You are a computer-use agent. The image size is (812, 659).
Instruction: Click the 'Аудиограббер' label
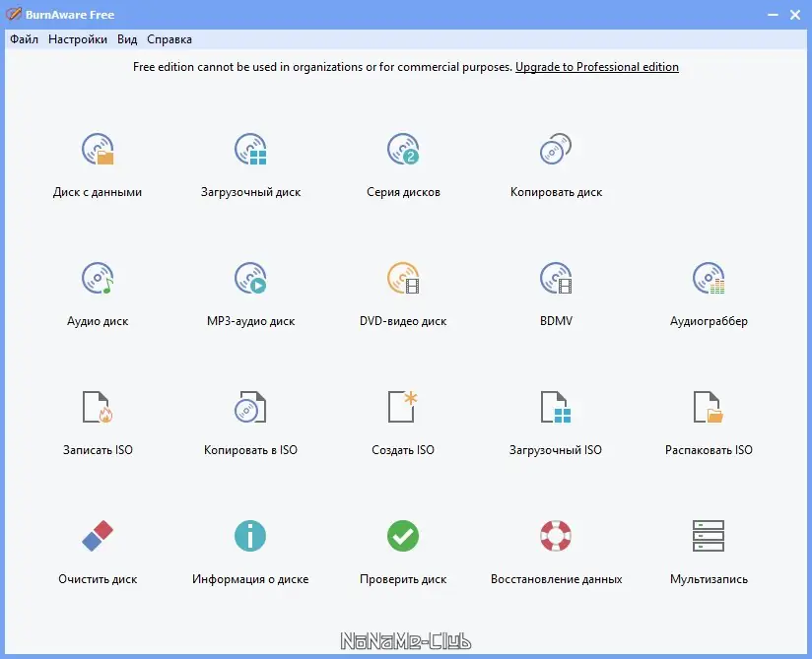pyautogui.click(x=709, y=321)
